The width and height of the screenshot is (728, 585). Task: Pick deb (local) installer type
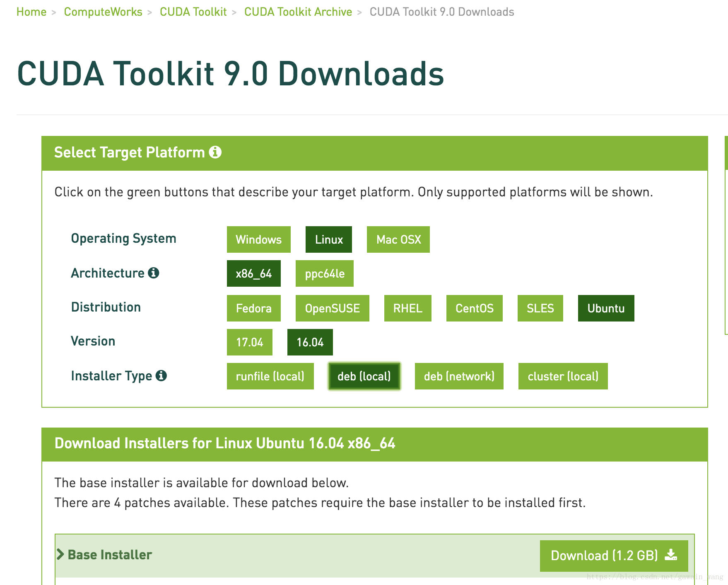[x=364, y=376]
